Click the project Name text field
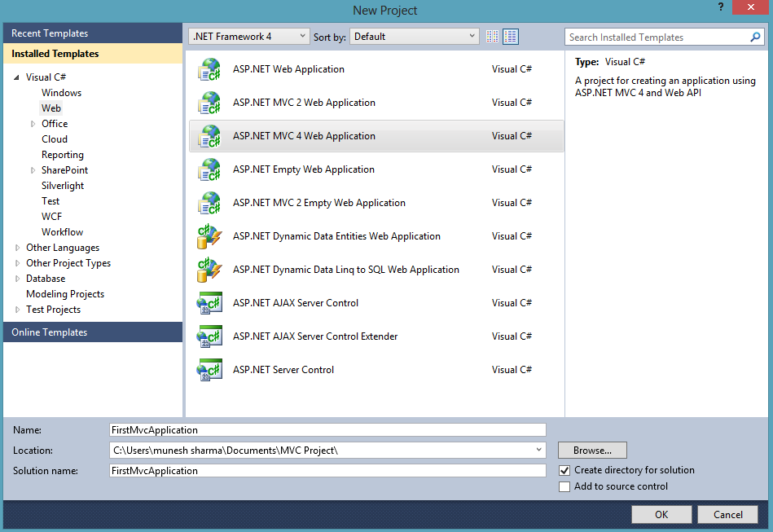773x532 pixels. tap(327, 430)
